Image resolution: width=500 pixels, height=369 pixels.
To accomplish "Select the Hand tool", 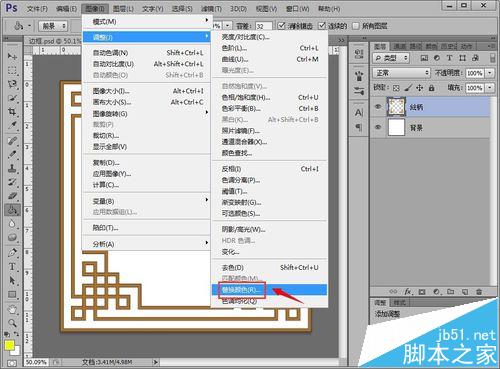I will point(12,309).
